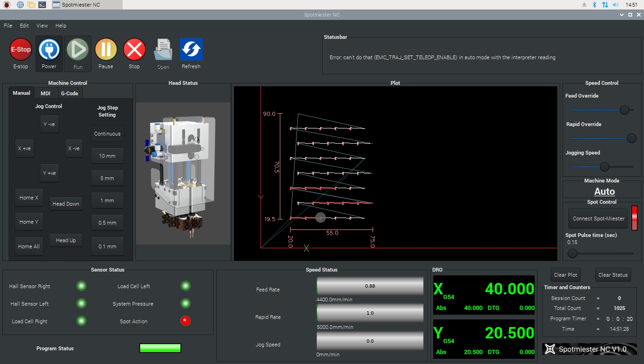Select 1 mm jog step
This screenshot has height=364, width=644.
point(107,200)
